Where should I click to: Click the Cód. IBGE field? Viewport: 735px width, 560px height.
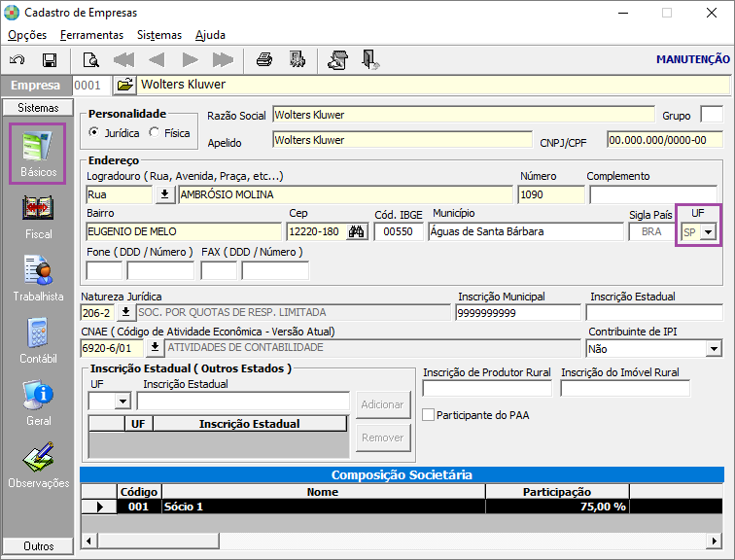coord(399,231)
